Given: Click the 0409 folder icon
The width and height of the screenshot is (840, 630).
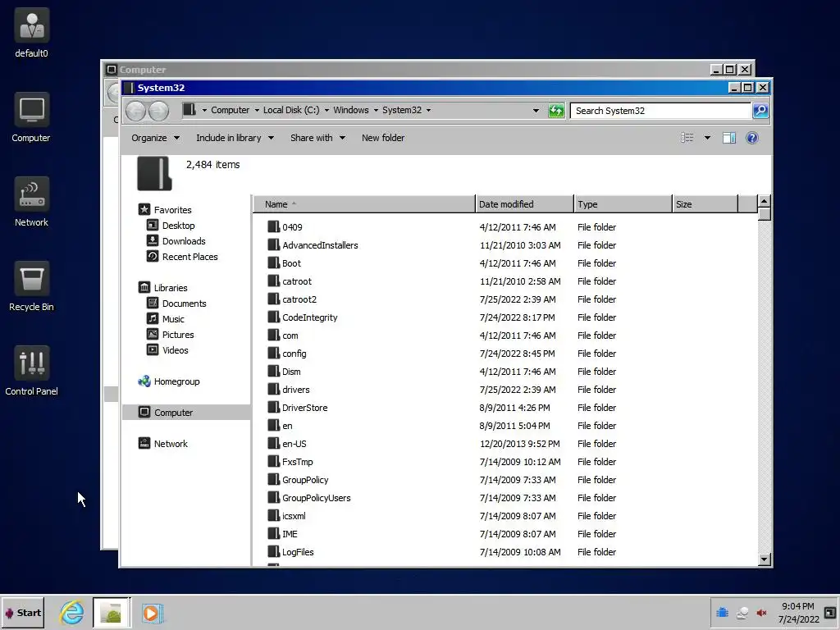Looking at the screenshot, I should point(274,226).
